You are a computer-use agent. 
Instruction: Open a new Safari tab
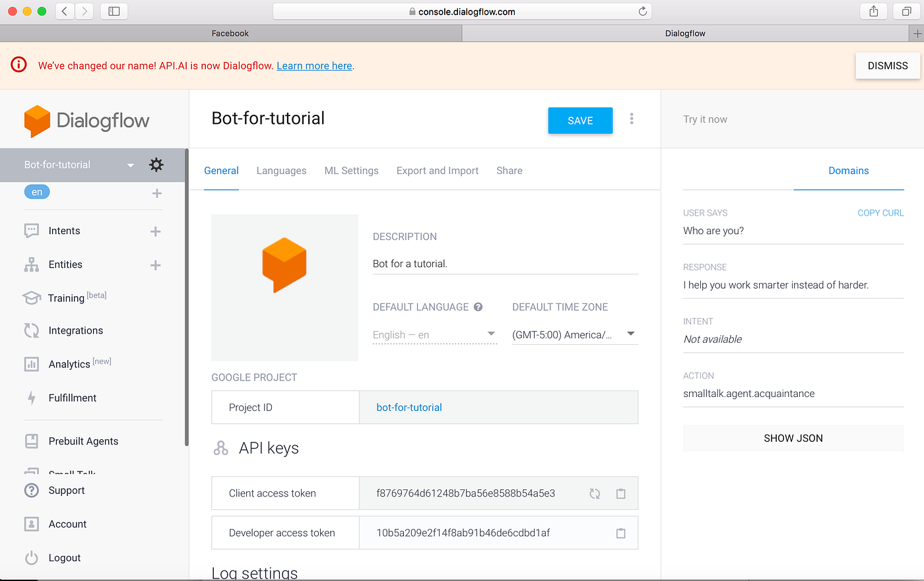click(x=917, y=34)
